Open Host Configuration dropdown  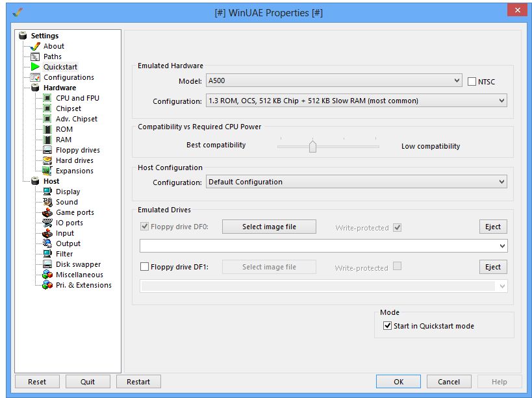[356, 182]
